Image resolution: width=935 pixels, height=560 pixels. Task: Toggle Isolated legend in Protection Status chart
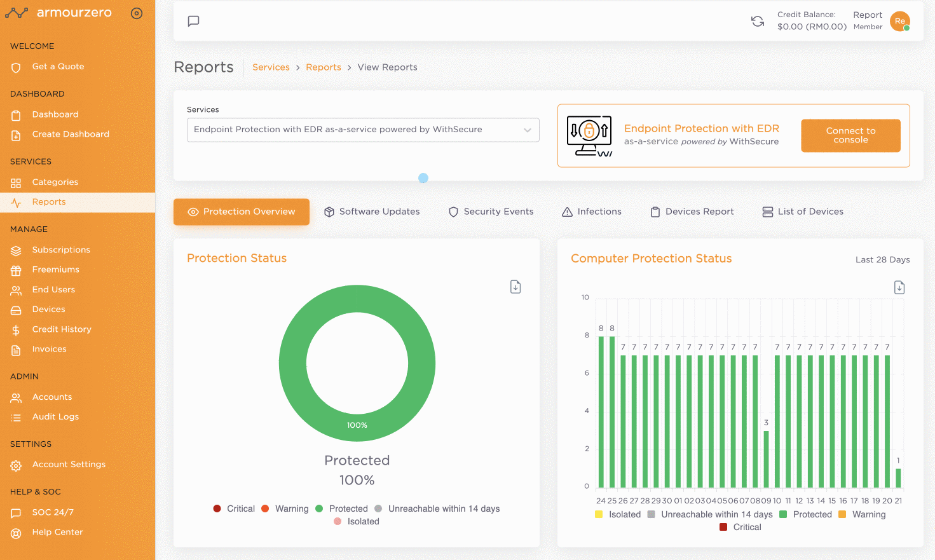357,521
